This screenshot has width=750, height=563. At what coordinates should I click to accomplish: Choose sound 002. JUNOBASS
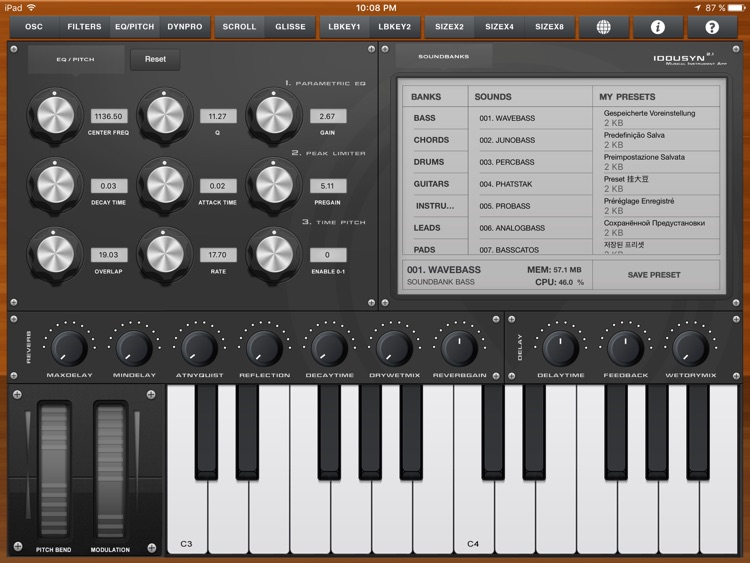(530, 140)
